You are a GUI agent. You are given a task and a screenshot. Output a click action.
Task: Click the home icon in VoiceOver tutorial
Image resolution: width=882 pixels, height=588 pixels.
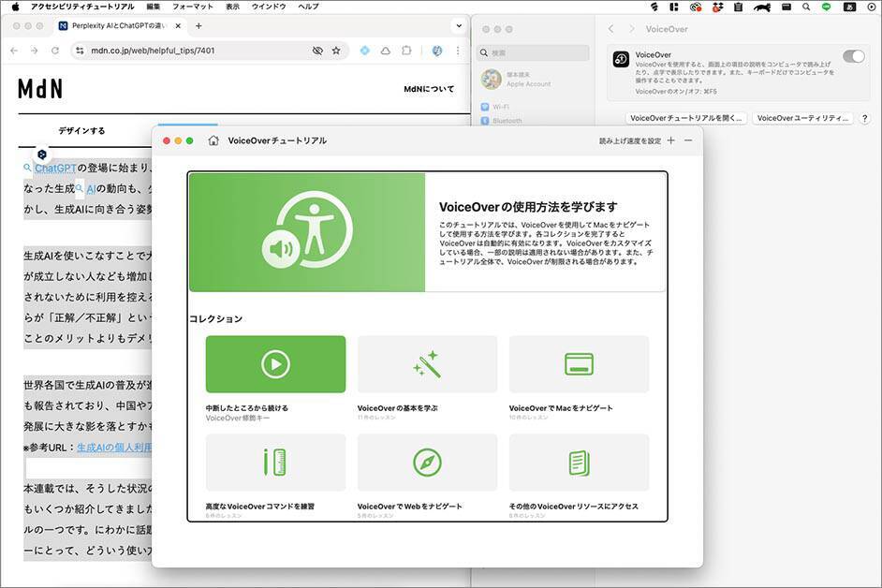(x=213, y=140)
